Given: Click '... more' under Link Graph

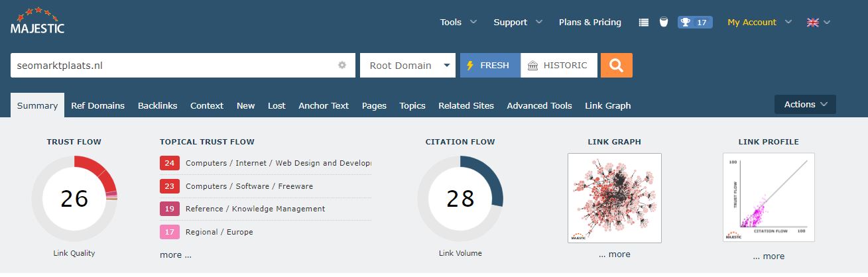Looking at the screenshot, I should click(615, 254).
